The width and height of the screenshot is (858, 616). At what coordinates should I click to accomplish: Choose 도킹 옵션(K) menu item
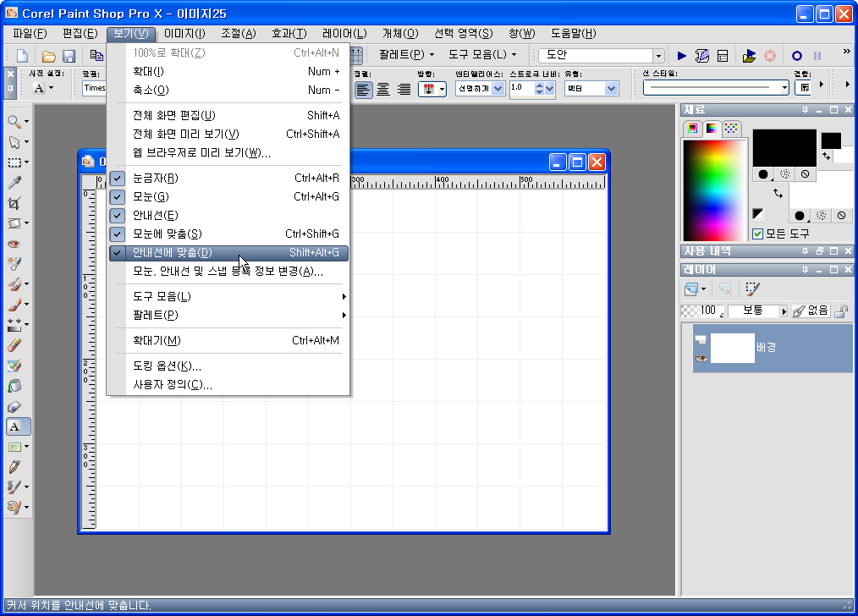point(228,366)
